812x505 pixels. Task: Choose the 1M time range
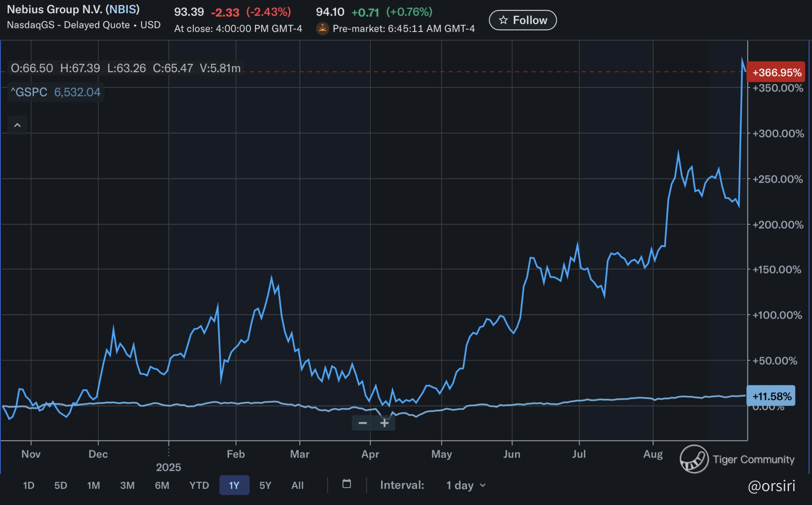(94, 485)
